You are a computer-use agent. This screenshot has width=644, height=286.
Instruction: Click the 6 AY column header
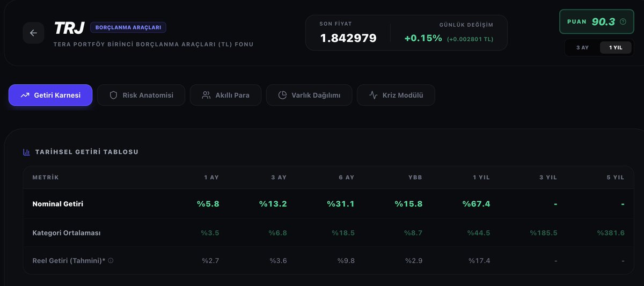[346, 178]
